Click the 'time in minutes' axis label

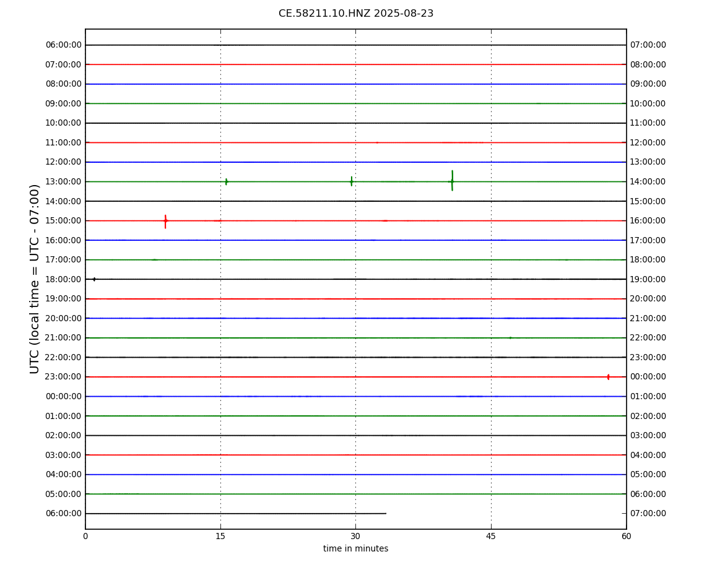(x=355, y=548)
